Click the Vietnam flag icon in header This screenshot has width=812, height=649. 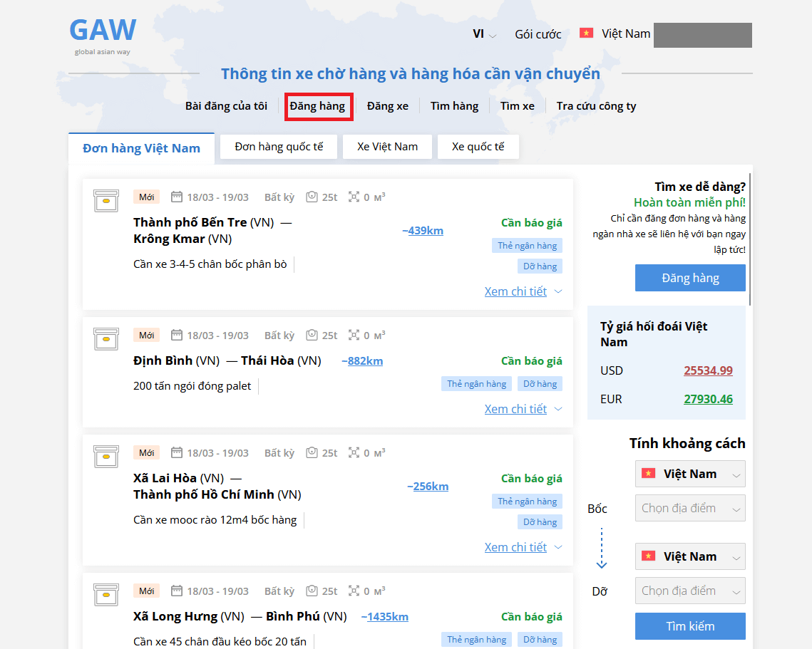coord(586,33)
